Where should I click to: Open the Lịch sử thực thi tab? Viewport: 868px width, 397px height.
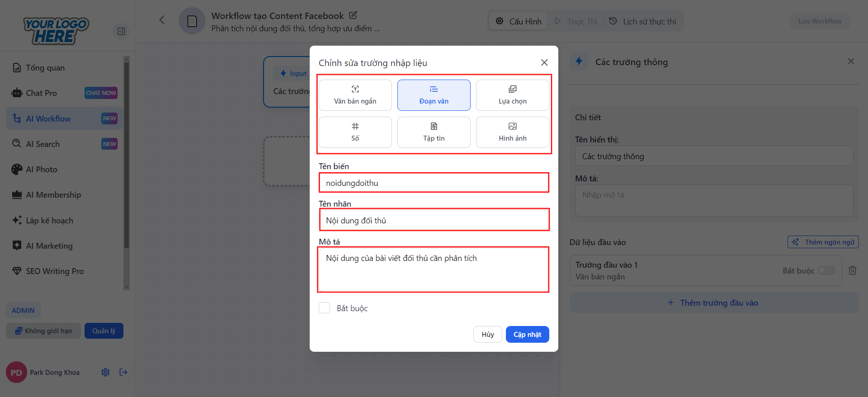[643, 21]
